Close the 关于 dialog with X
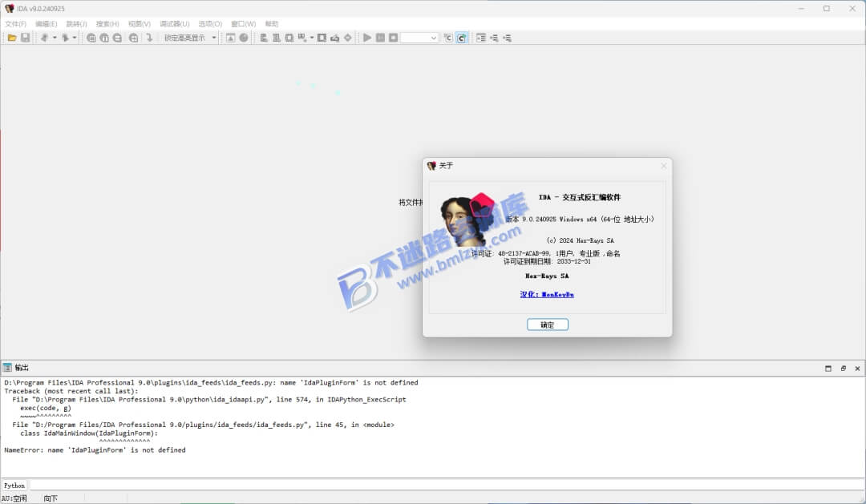 coord(664,166)
